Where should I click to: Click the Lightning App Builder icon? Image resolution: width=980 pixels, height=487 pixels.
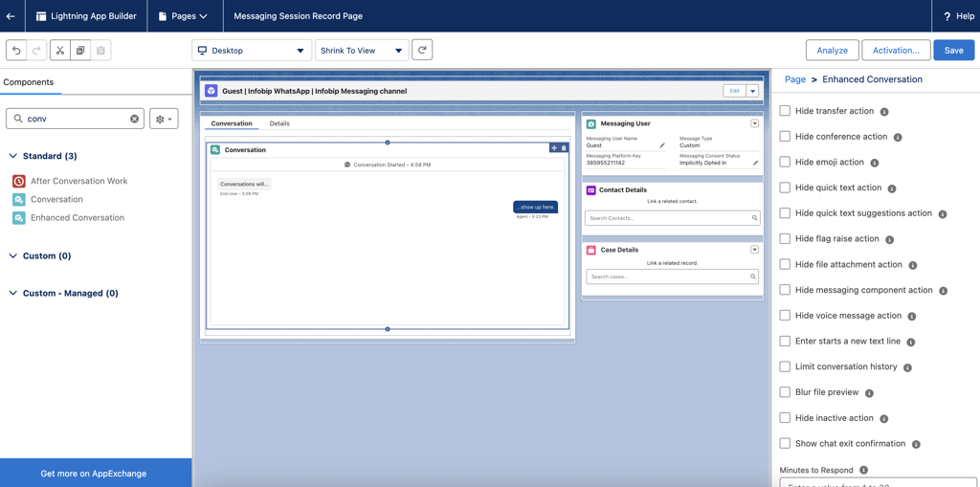(42, 16)
